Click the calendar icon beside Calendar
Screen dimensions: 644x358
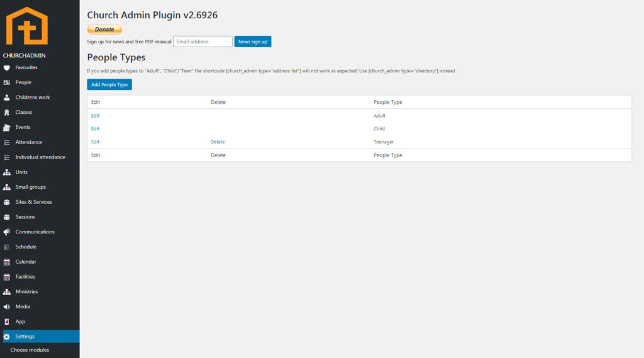pos(7,262)
